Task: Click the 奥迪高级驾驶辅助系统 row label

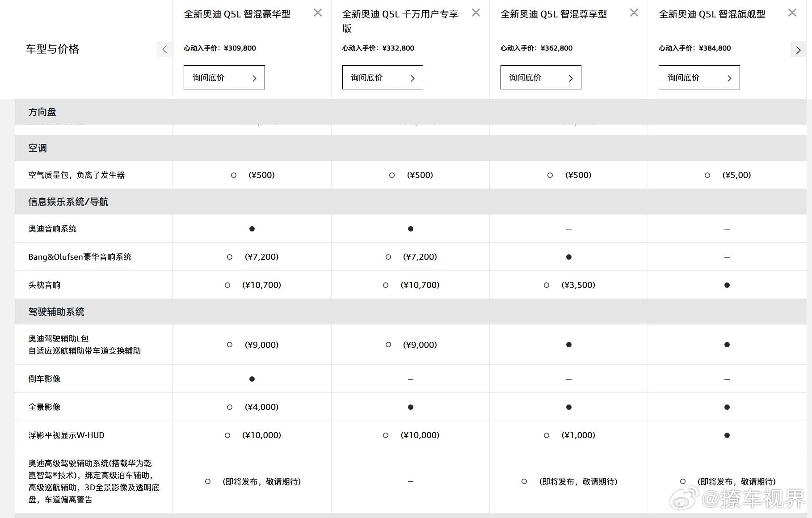Action: coord(94,481)
